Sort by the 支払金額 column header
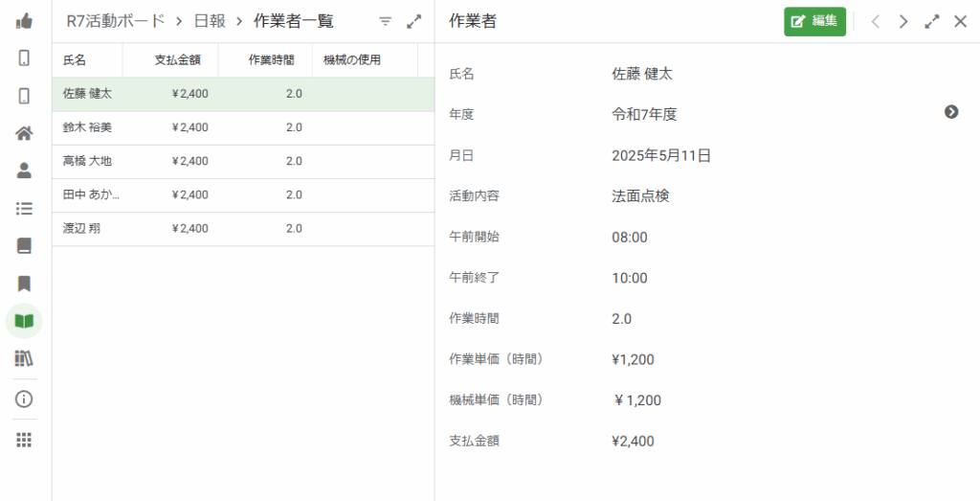The height and width of the screenshot is (501, 980). pyautogui.click(x=177, y=60)
